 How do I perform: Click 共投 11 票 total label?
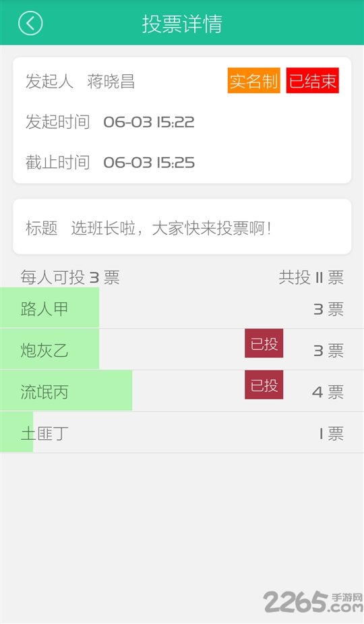311,277
